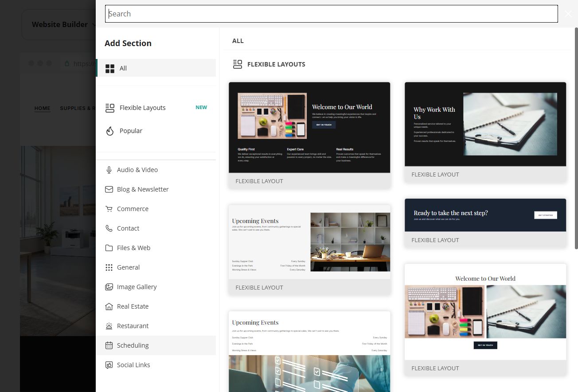Viewport: 578px width, 392px height.
Task: Click the General dots grid icon
Action: [109, 267]
